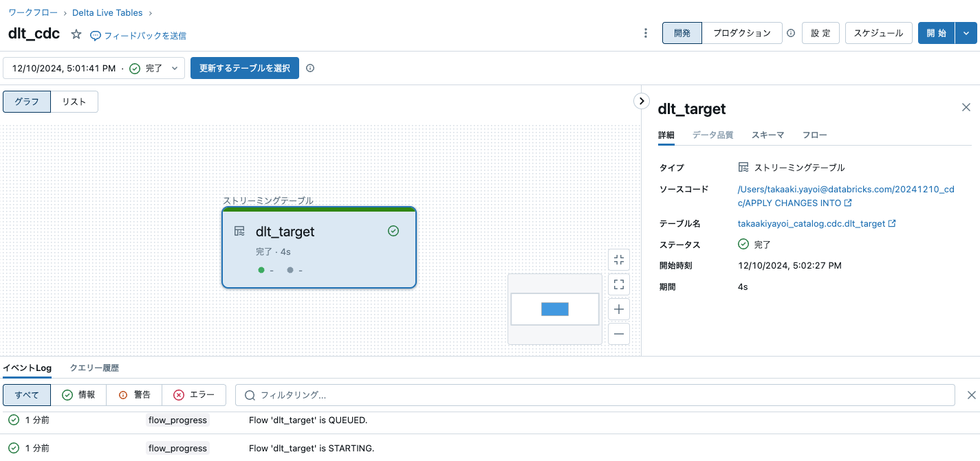Screen dimensions: 980x461
Task: Close the event log filter with X
Action: tap(972, 395)
